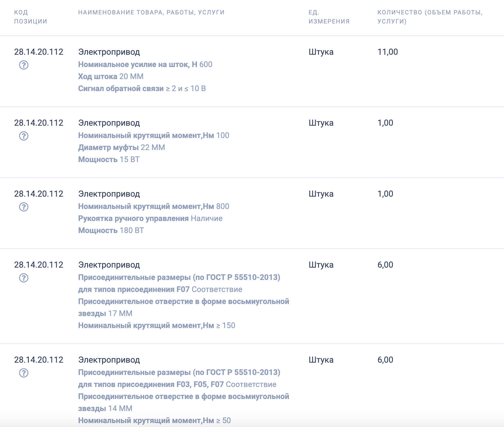Open the Электропривод item with 17 ММ star hole
Screen dimensions: 504x427
(x=109, y=265)
